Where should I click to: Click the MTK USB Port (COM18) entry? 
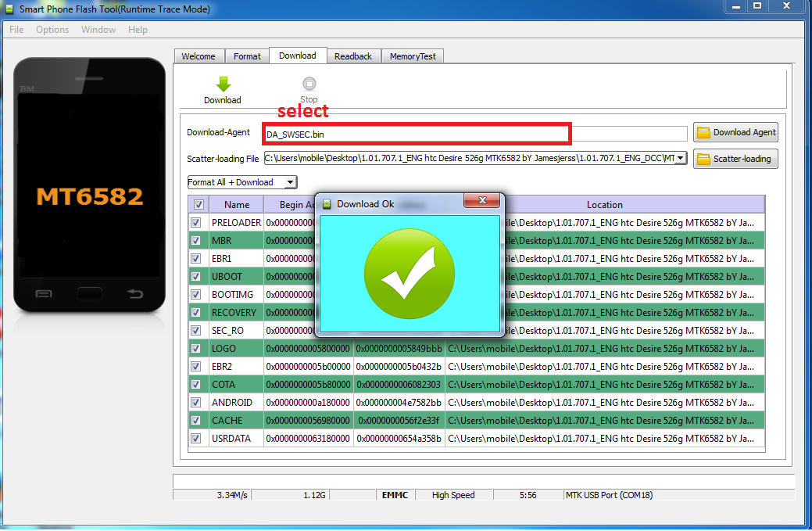pyautogui.click(x=609, y=495)
